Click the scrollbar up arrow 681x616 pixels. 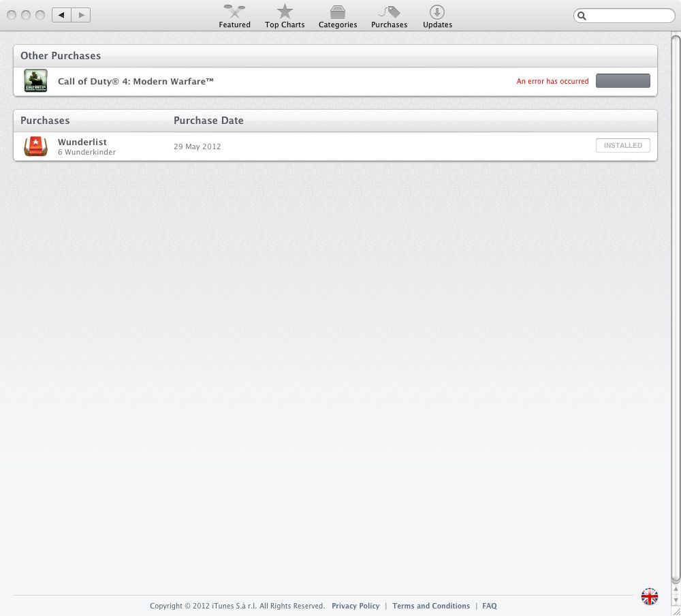coord(676,589)
